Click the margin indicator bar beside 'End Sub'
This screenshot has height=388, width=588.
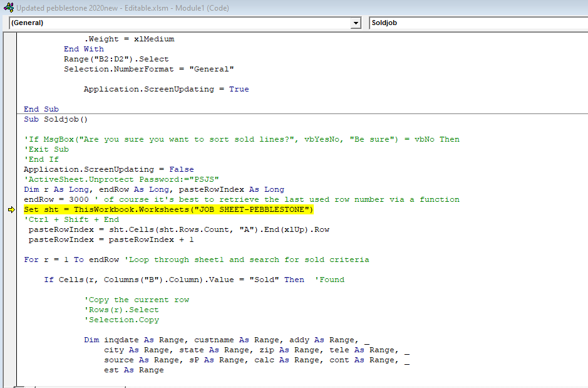(10, 109)
